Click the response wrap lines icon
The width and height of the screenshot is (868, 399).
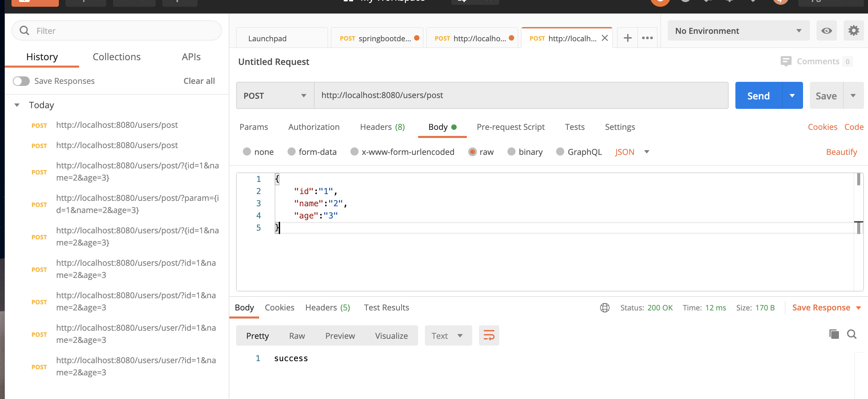[489, 335]
